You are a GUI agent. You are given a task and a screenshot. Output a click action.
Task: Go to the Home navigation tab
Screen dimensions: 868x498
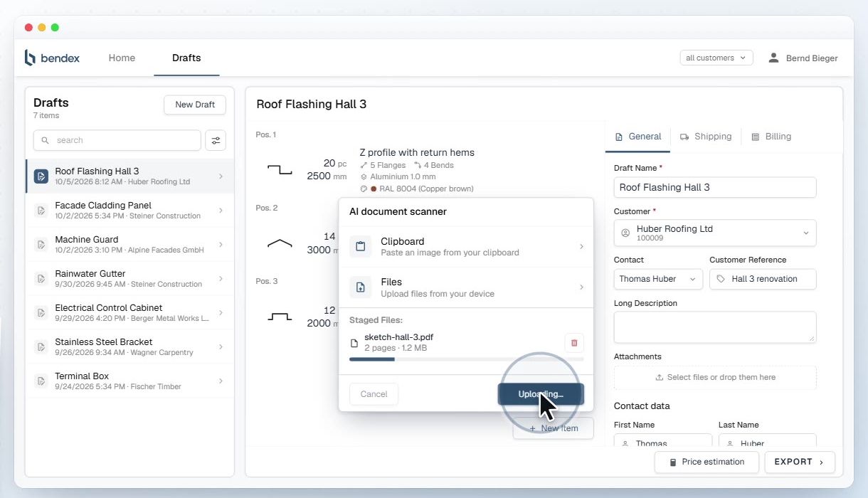(x=122, y=58)
